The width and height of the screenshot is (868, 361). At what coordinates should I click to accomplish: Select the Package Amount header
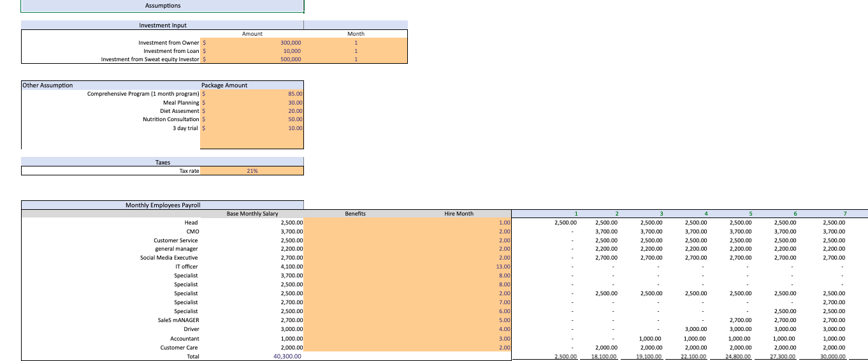point(224,85)
